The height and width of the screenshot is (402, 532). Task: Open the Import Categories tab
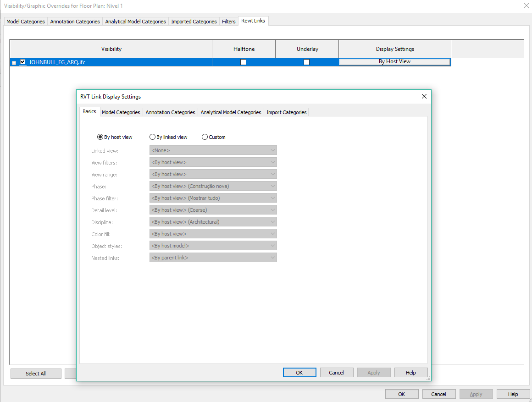[x=286, y=112]
